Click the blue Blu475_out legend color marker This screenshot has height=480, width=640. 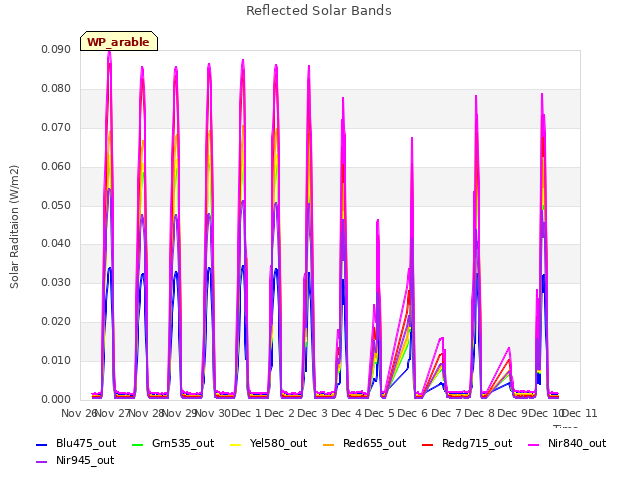click(x=42, y=444)
